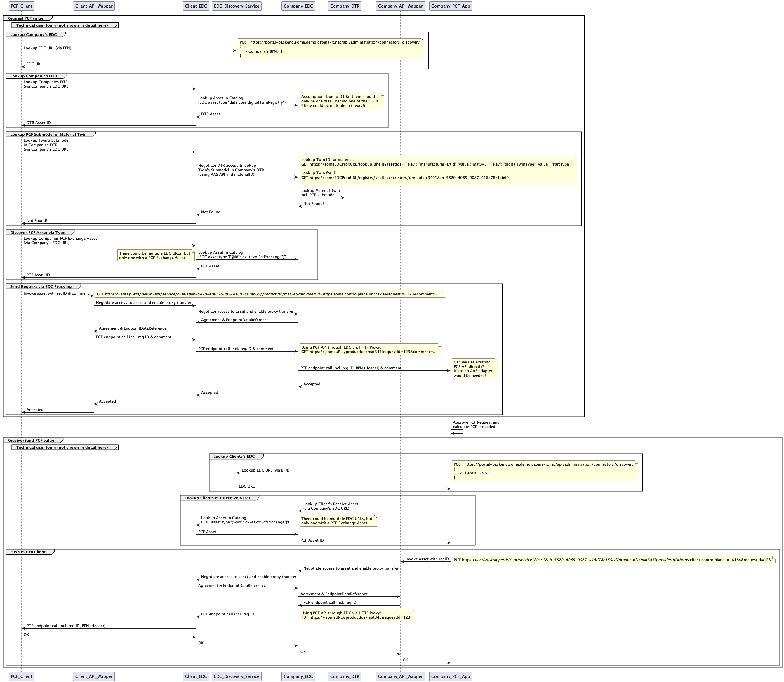784x682 pixels.
Task: Click the 'Receive/Send PCF value' group label
Action: click(x=30, y=440)
